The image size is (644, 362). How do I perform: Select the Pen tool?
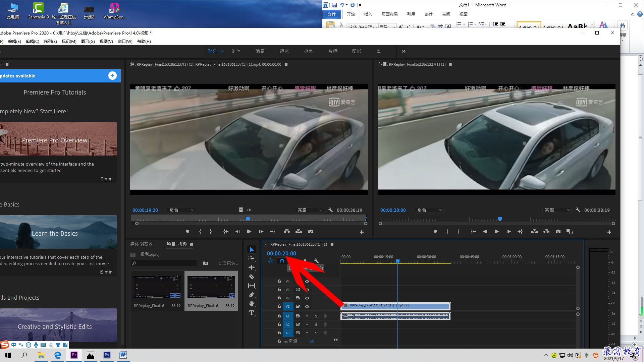coord(252,295)
